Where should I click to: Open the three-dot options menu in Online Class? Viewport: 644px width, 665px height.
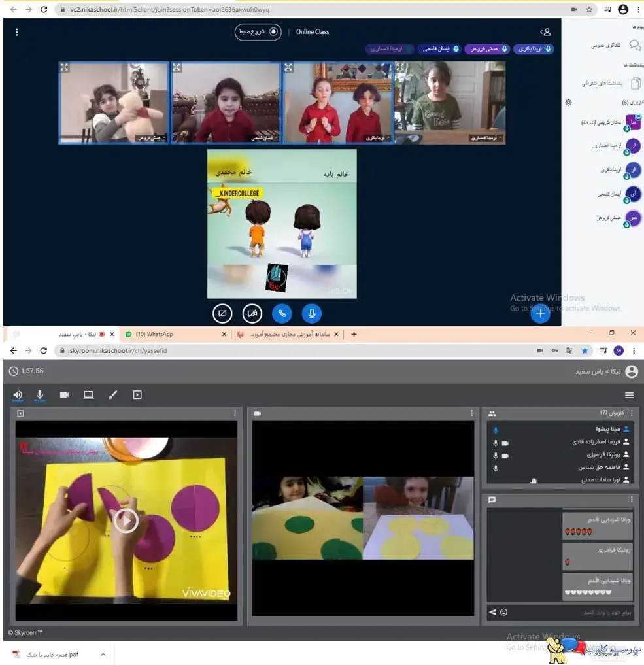(16, 32)
